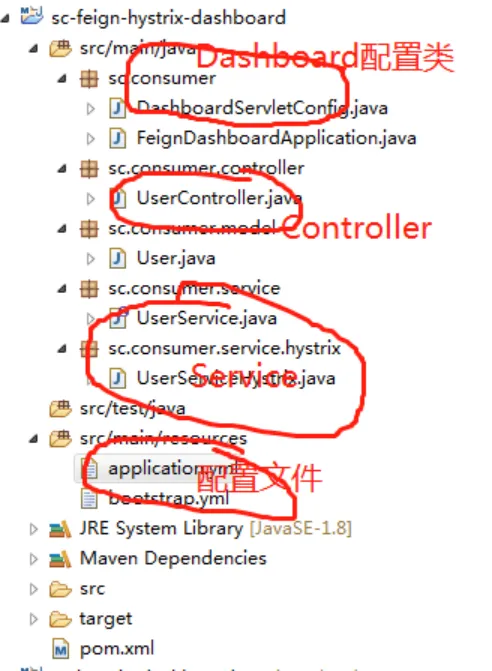The image size is (492, 671).
Task: Click the sc.consumer package icon
Action: (x=89, y=79)
